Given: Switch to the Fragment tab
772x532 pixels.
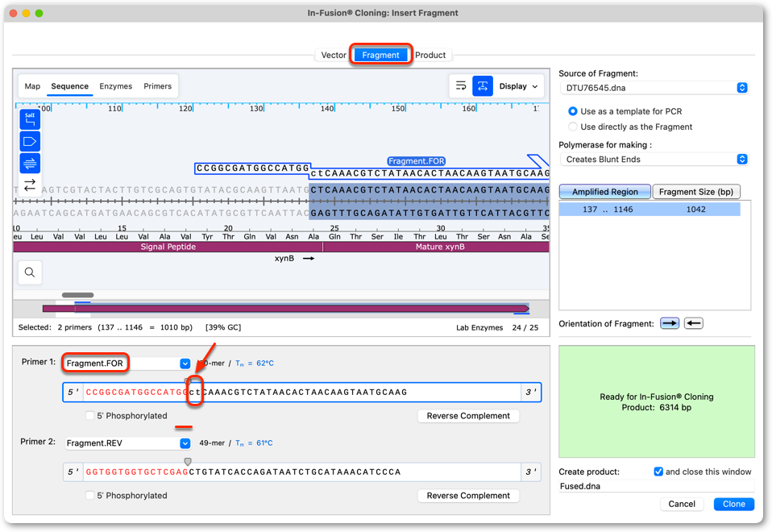Looking at the screenshot, I should click(380, 55).
